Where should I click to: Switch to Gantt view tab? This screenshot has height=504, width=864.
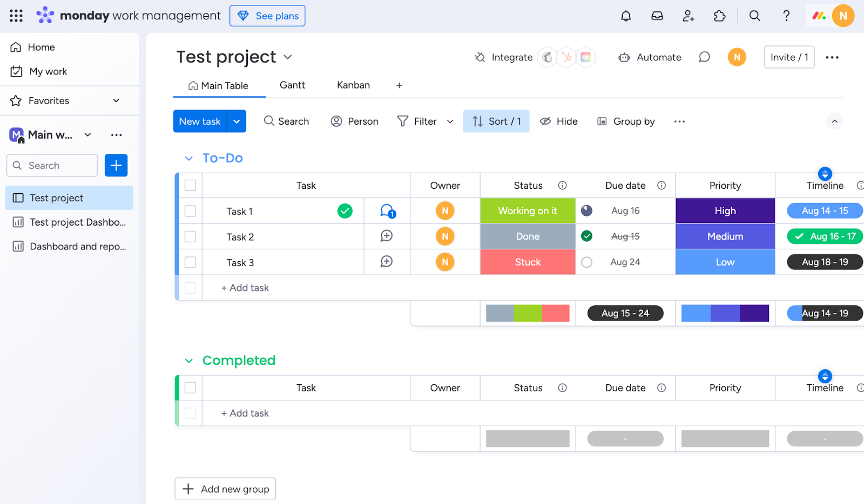[x=292, y=85]
